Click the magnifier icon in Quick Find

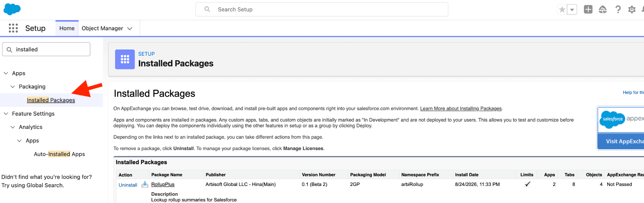[x=9, y=49]
